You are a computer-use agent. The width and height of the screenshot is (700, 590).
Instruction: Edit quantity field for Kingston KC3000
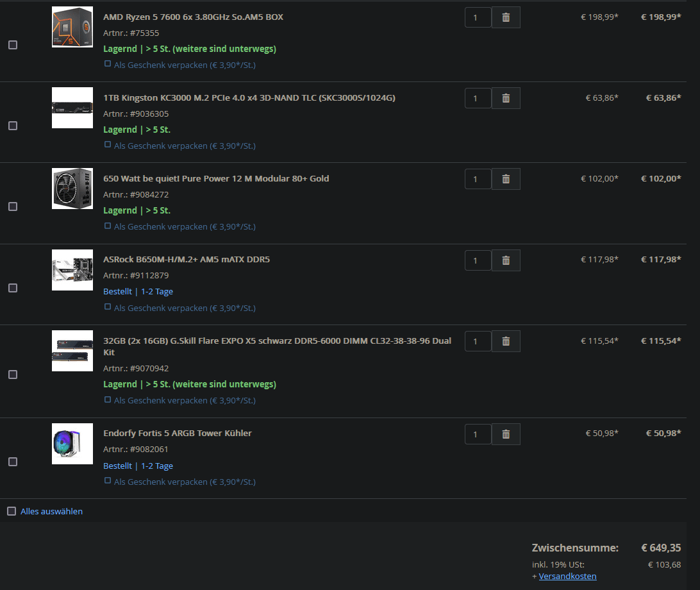[x=478, y=98]
